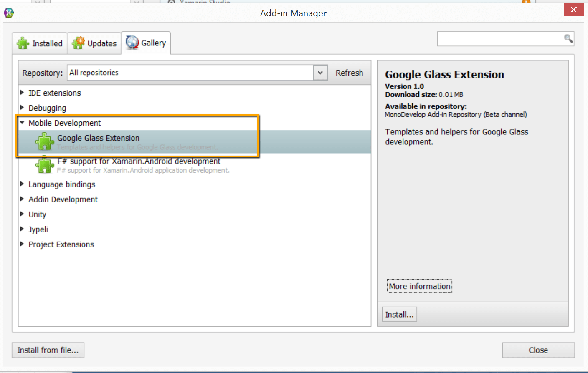
Task: Click Install from file... button
Action: click(48, 350)
